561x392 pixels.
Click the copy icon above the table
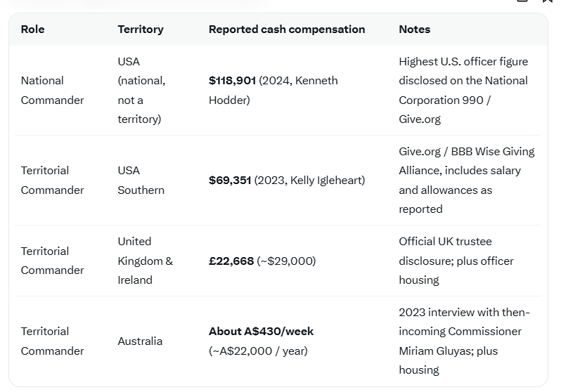tap(522, 1)
